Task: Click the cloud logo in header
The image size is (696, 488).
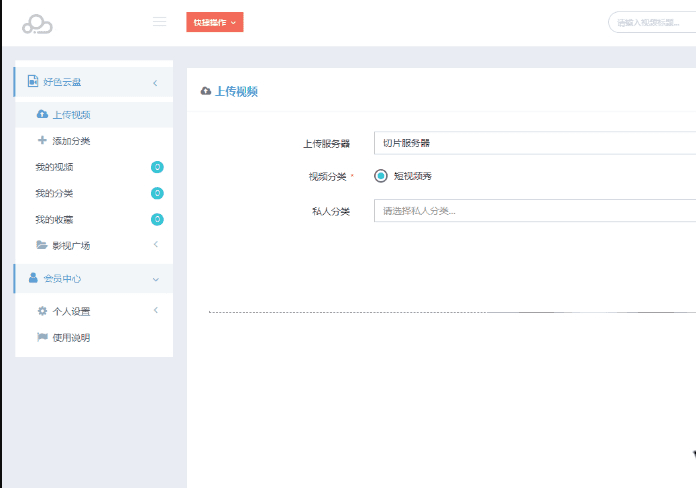Action: pyautogui.click(x=37, y=23)
